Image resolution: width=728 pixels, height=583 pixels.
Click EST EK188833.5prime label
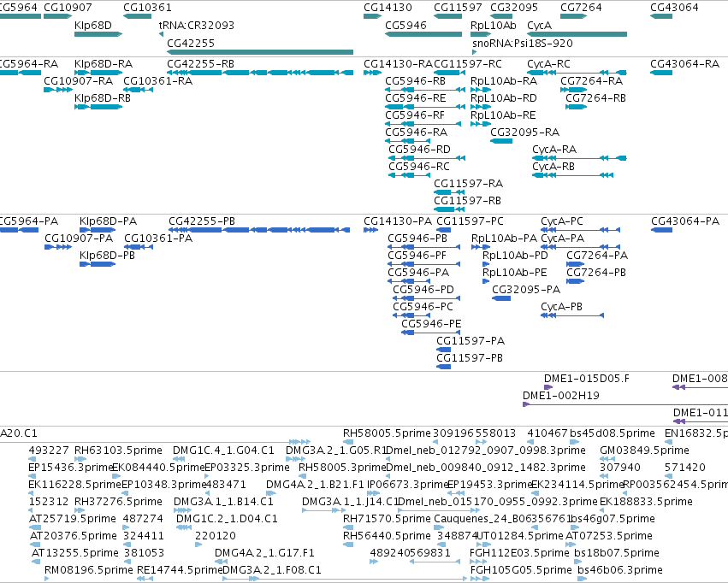click(x=646, y=502)
